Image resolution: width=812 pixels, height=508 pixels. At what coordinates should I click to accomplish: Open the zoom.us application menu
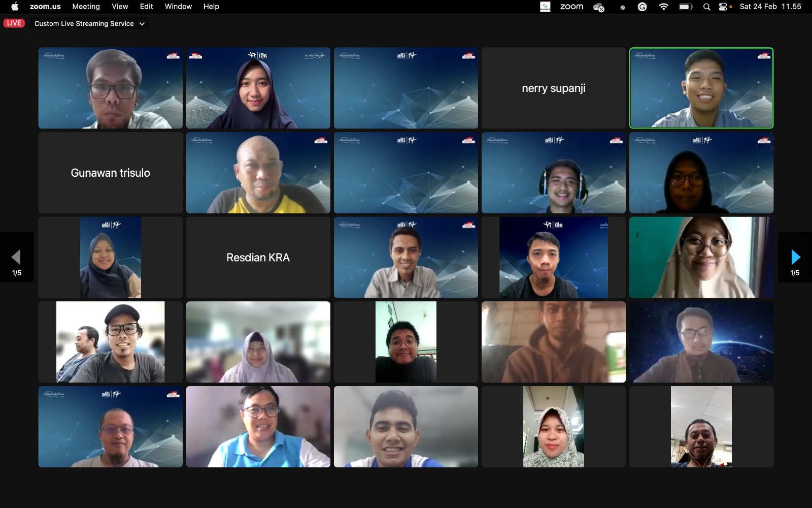pyautogui.click(x=45, y=7)
